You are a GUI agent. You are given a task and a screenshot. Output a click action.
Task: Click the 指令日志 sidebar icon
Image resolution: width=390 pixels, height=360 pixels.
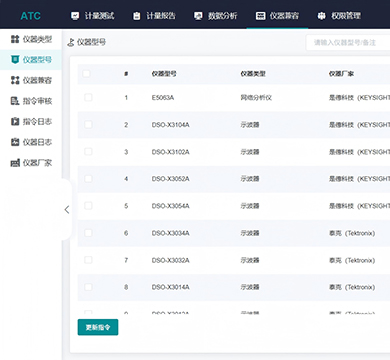click(15, 121)
